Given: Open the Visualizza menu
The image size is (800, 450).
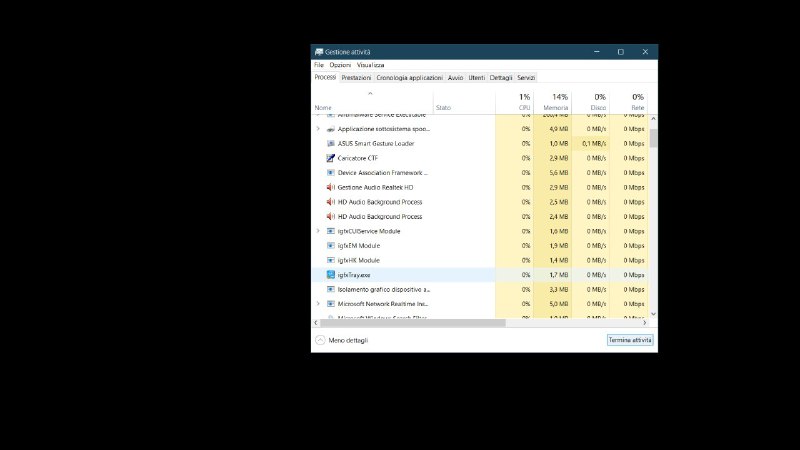Looking at the screenshot, I should (x=370, y=65).
